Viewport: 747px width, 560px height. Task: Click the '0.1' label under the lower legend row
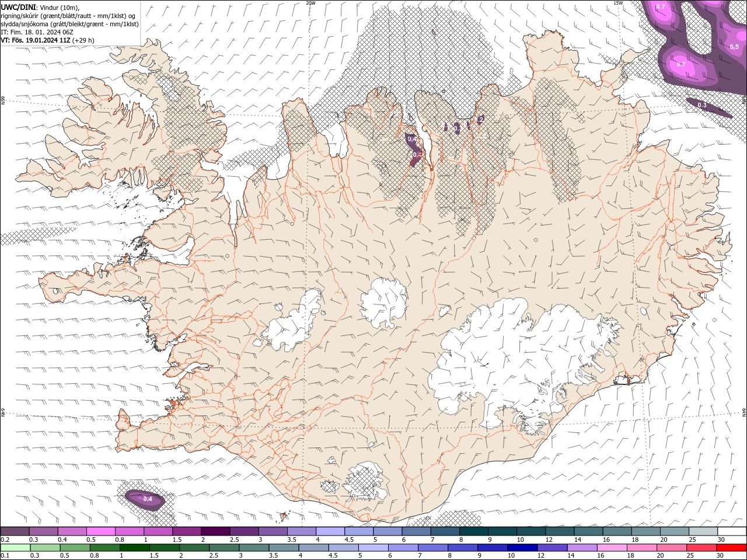pos(5,556)
